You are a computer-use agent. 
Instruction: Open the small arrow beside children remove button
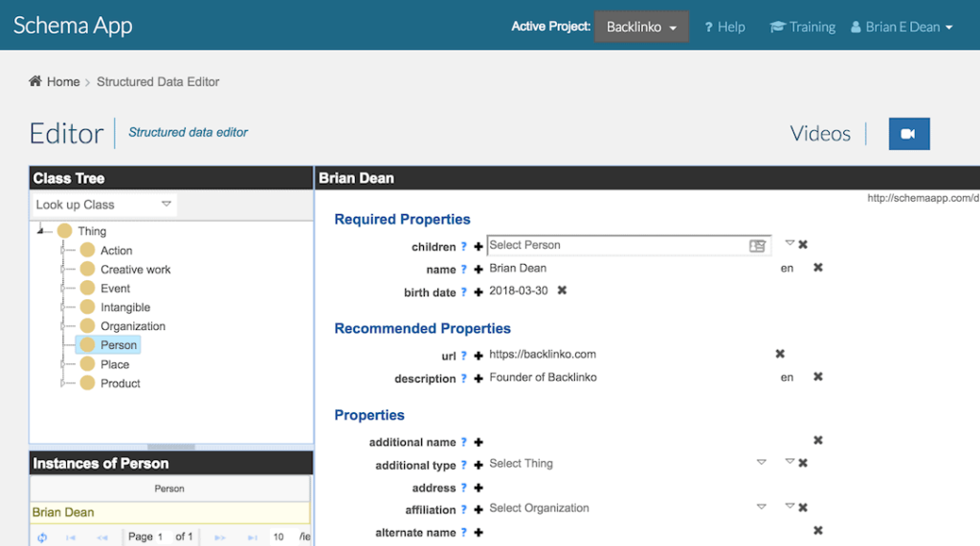coord(790,242)
